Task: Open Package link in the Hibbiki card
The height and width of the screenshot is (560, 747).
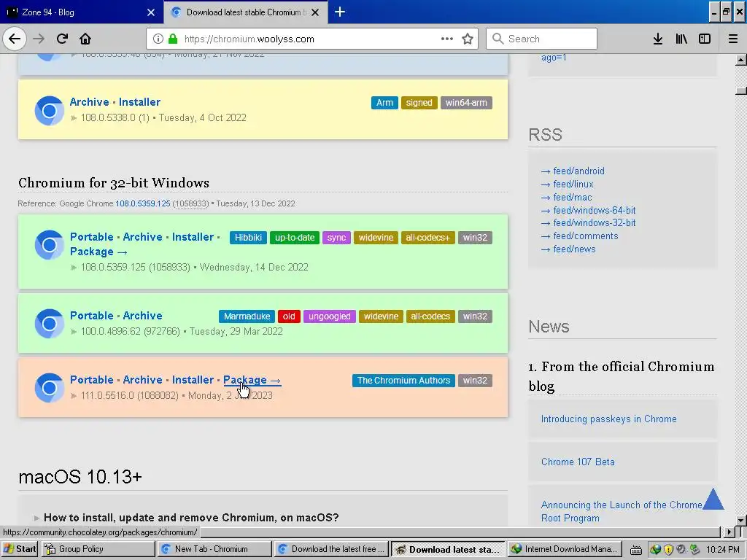Action: pos(98,252)
